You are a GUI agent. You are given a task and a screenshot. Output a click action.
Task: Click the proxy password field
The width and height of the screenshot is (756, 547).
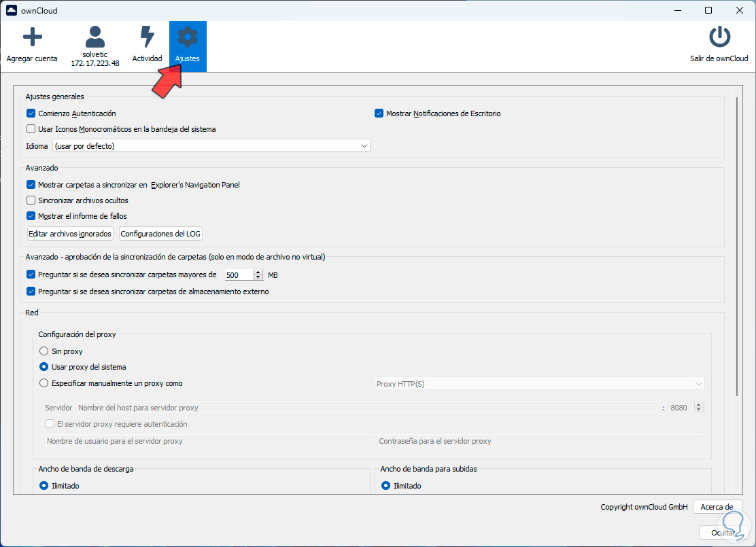(x=541, y=441)
